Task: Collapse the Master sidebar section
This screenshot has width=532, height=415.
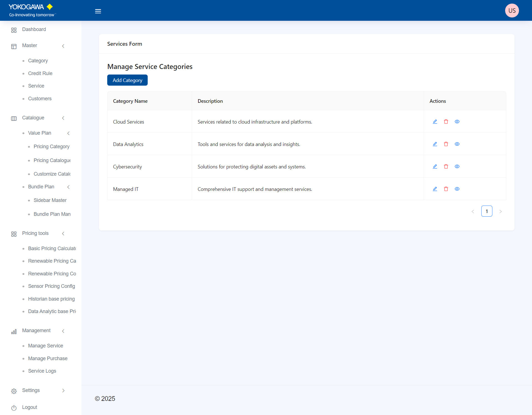Action: (x=63, y=46)
